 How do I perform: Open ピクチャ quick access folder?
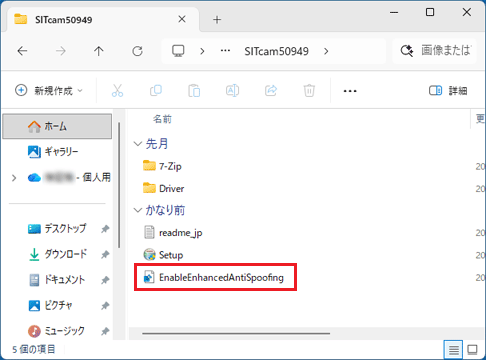(50, 305)
